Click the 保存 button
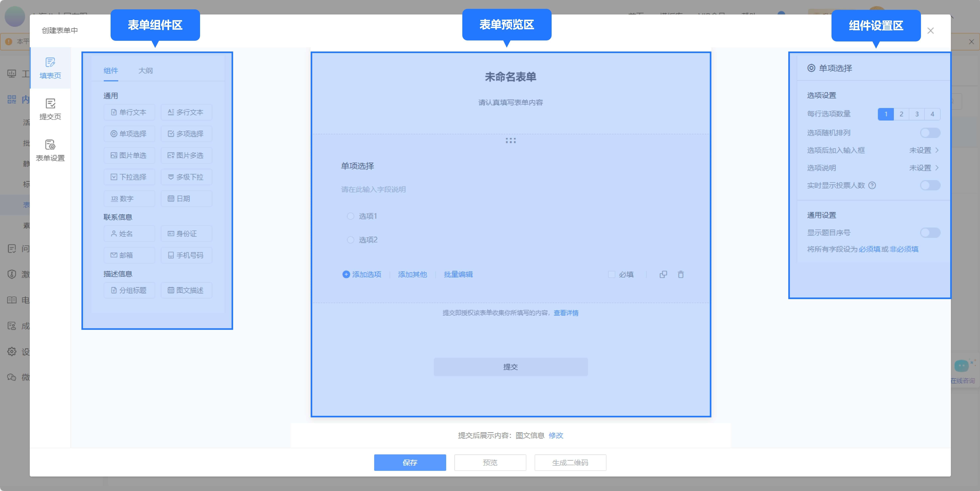 (x=410, y=462)
